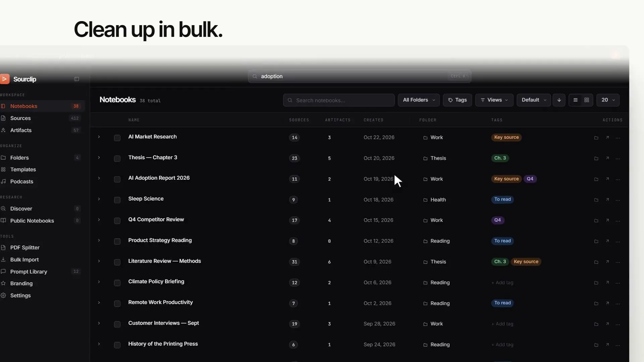Click the Key source tag on AI Market Research

click(x=506, y=137)
